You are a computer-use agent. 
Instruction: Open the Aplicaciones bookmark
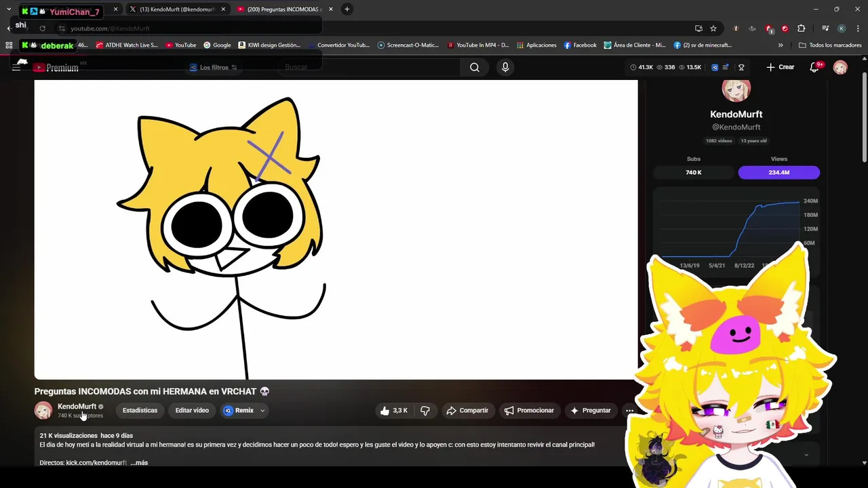[x=536, y=45]
